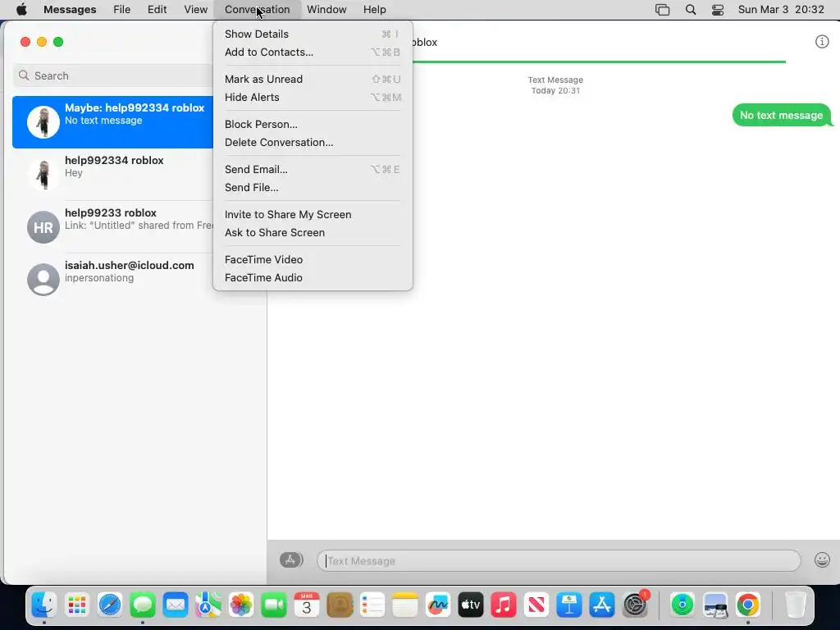Open Control Center from the menu bar

click(717, 10)
